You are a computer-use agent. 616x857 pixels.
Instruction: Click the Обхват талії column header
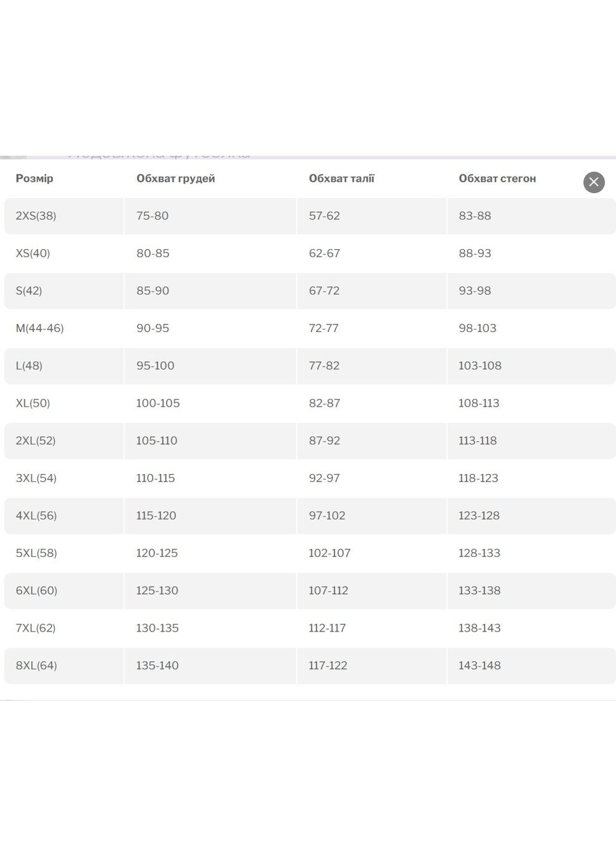coord(341,178)
